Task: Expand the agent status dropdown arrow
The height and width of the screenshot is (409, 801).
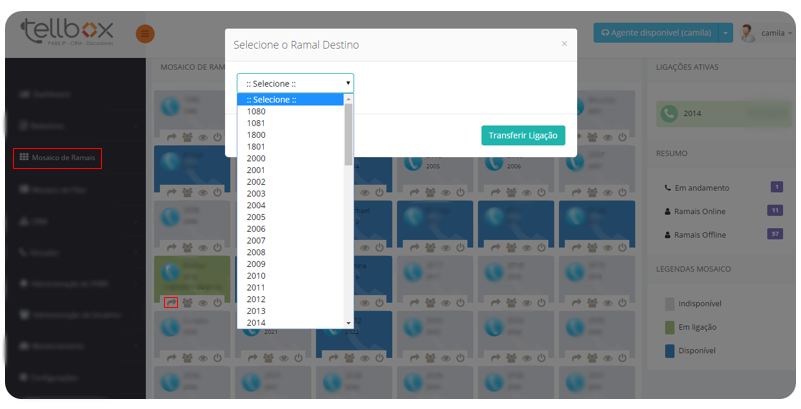Action: pos(726,33)
